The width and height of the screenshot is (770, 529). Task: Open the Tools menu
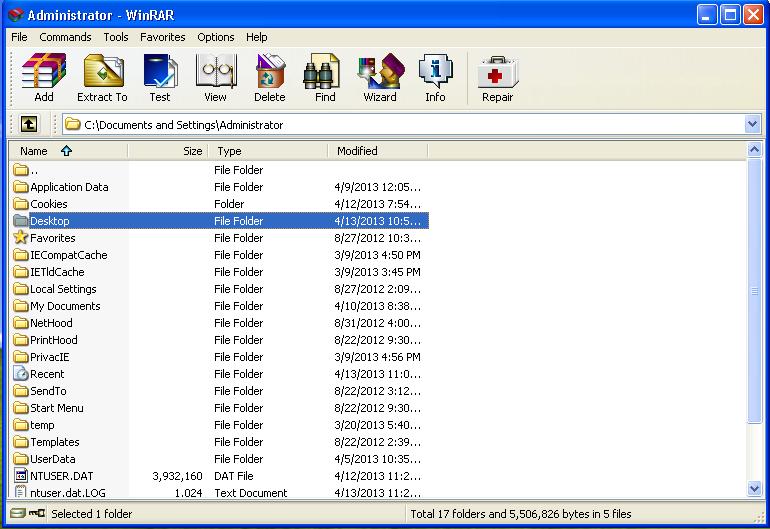point(116,37)
